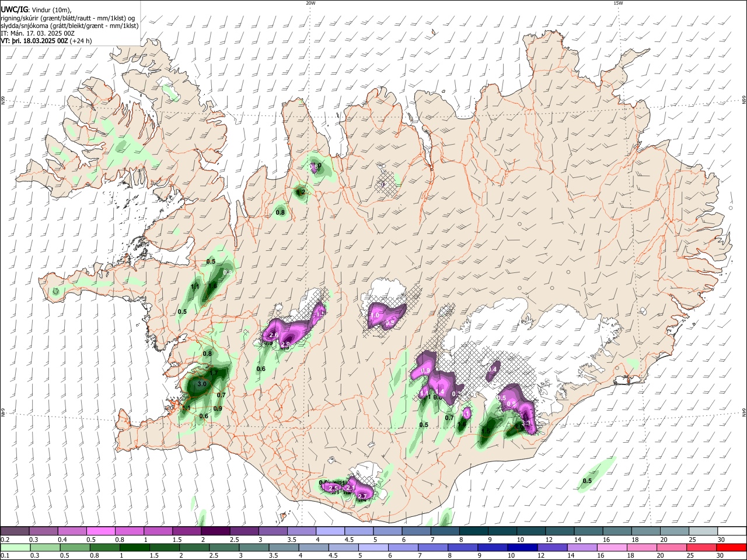This screenshot has height=560, width=747.
Task: Pick pure red rain swatch past the 30 label
Action: tap(731, 547)
